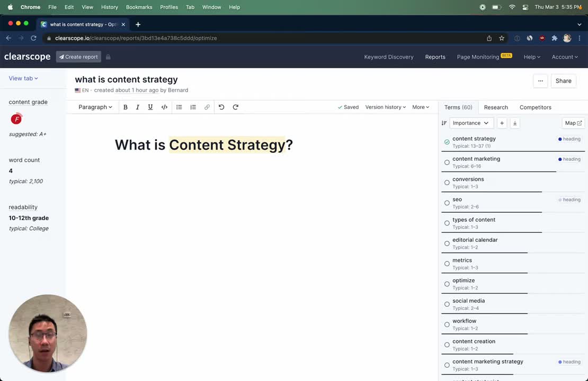Screen dimensions: 588x381
Task: Open Keyword Discovery page
Action: coord(388,57)
